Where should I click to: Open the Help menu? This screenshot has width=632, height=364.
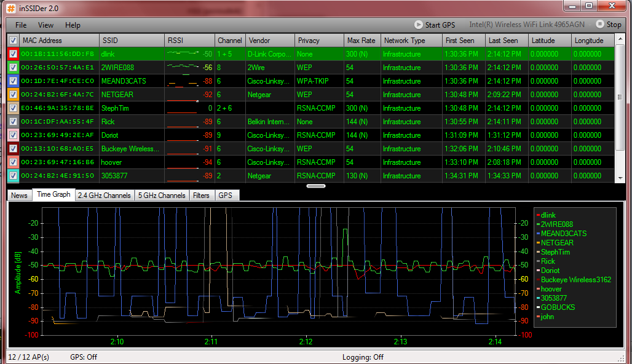[x=73, y=25]
